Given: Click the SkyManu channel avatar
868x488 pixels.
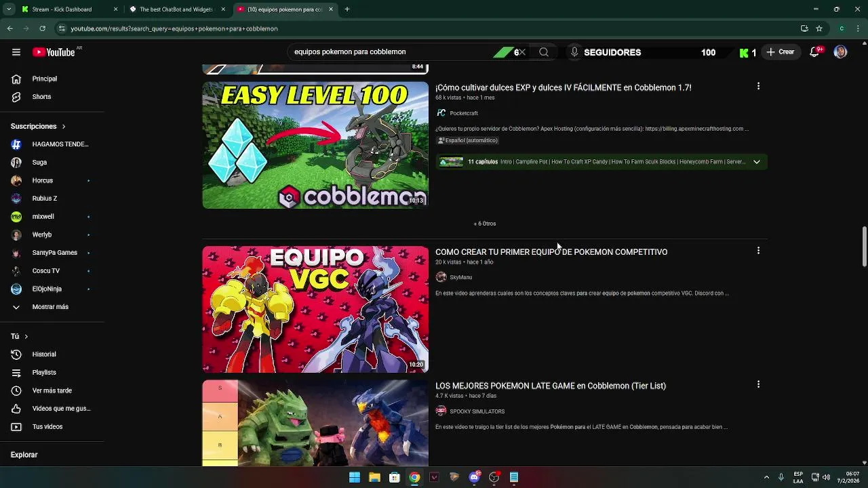Looking at the screenshot, I should [441, 277].
